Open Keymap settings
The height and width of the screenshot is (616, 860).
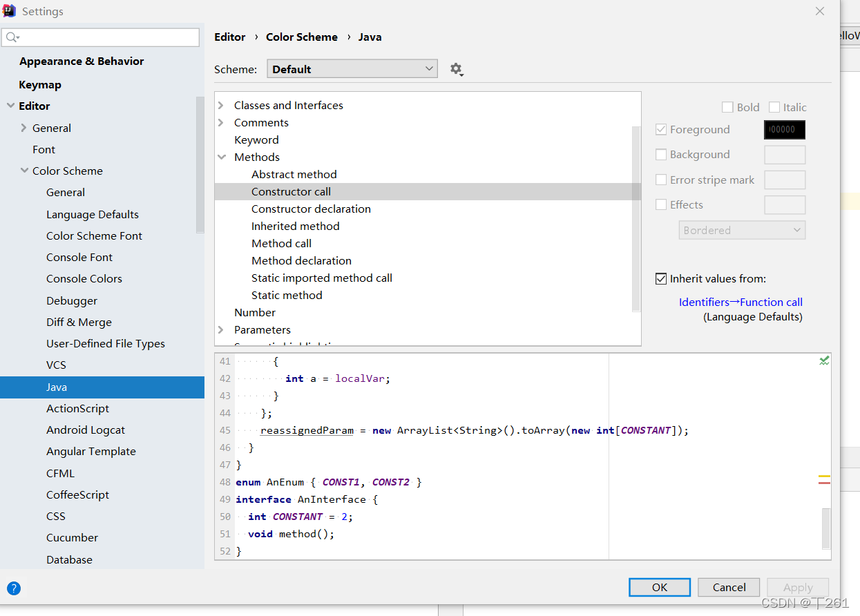40,84
